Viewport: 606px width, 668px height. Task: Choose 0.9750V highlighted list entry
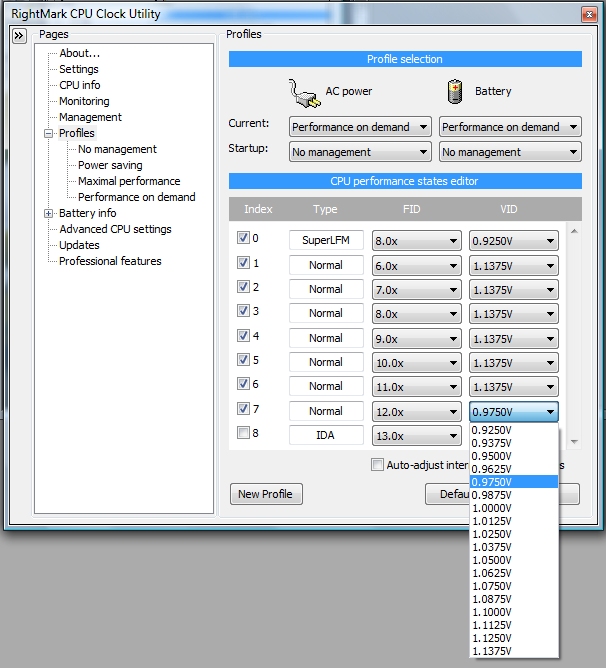coord(514,482)
